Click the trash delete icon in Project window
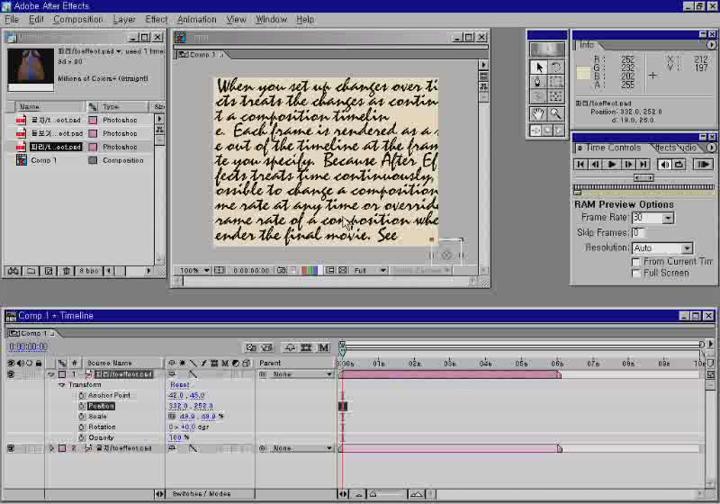This screenshot has height=504, width=720. tap(66, 271)
